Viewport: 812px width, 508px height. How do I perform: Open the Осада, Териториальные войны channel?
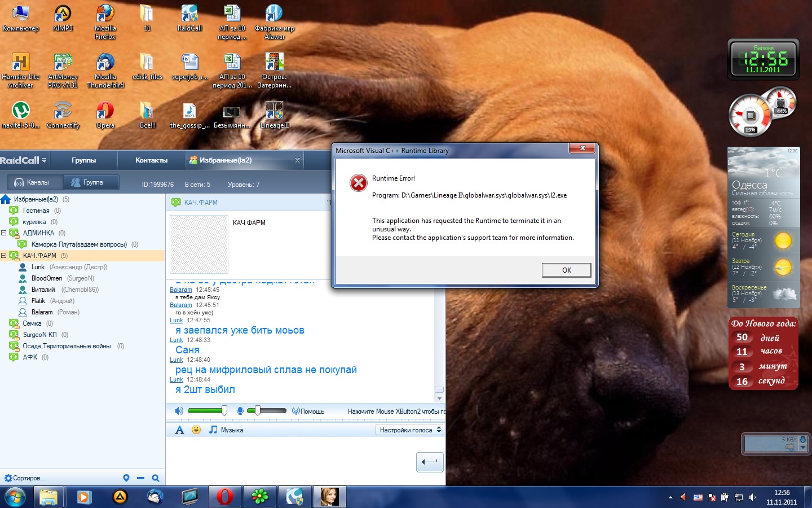67,346
